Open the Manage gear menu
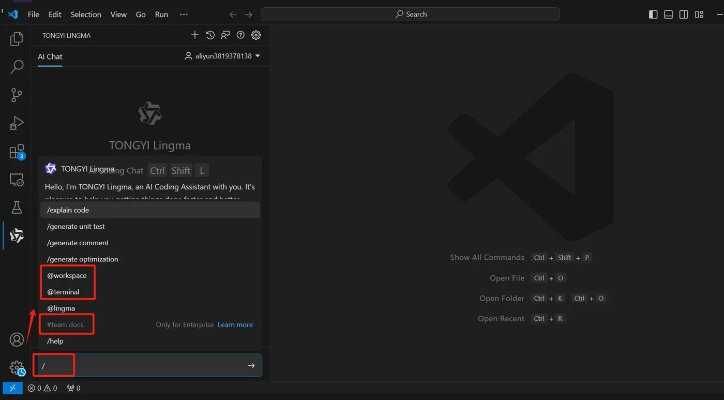 pyautogui.click(x=16, y=368)
